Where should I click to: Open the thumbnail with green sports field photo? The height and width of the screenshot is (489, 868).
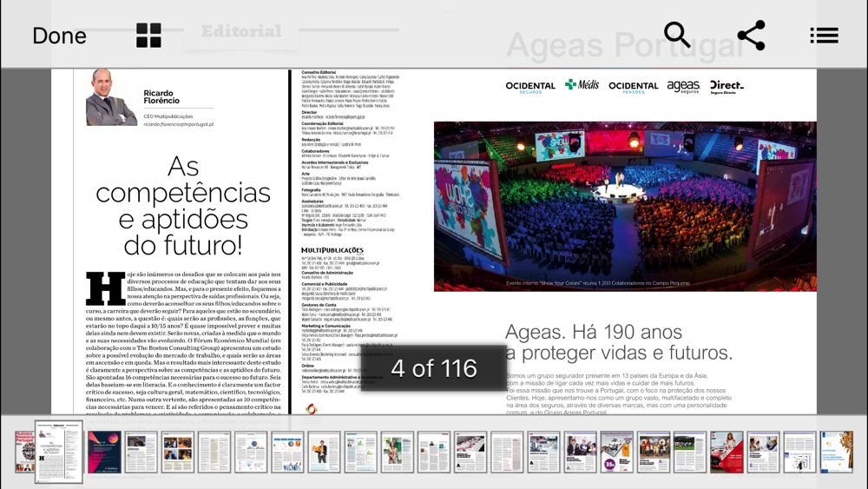coord(690,452)
